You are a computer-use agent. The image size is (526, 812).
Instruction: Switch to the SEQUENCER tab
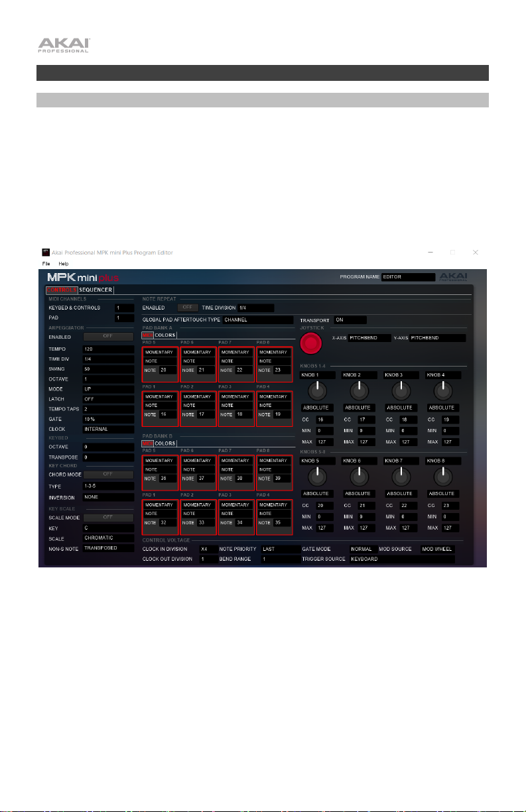[96, 290]
